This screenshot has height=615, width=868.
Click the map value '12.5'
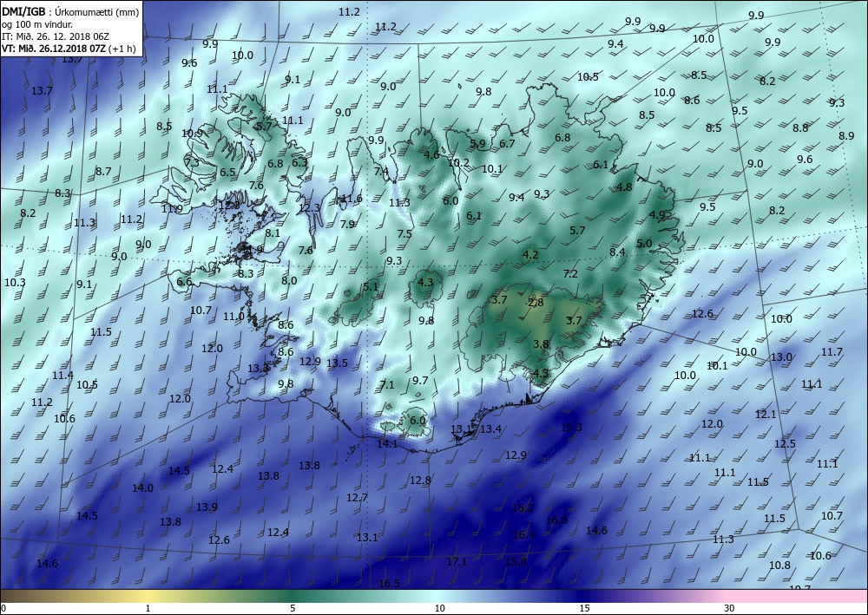pos(785,443)
